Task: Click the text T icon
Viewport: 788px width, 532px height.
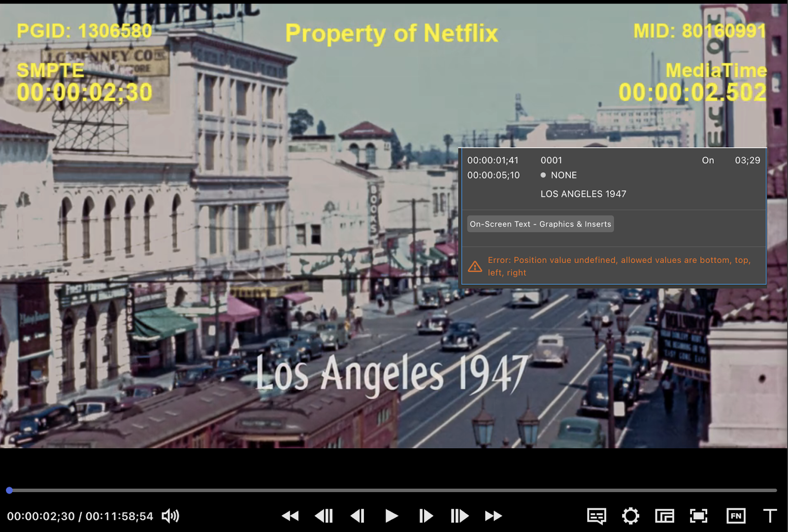Action: point(770,516)
